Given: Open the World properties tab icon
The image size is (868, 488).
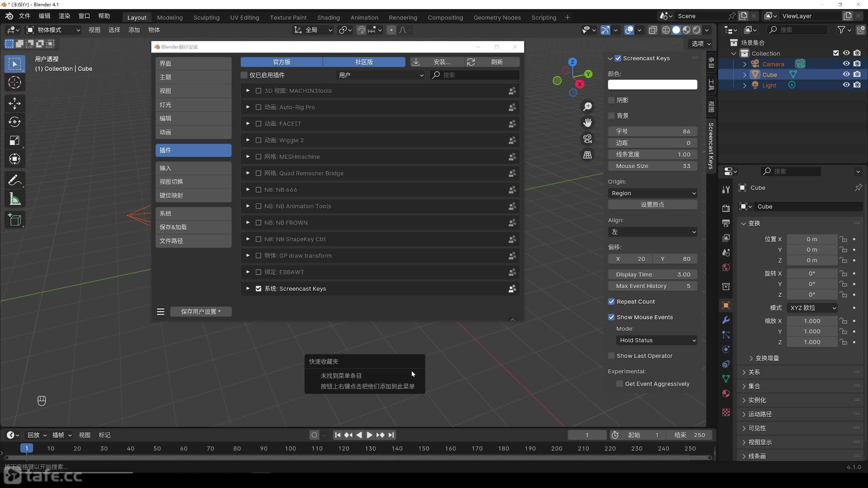Looking at the screenshot, I should [726, 267].
